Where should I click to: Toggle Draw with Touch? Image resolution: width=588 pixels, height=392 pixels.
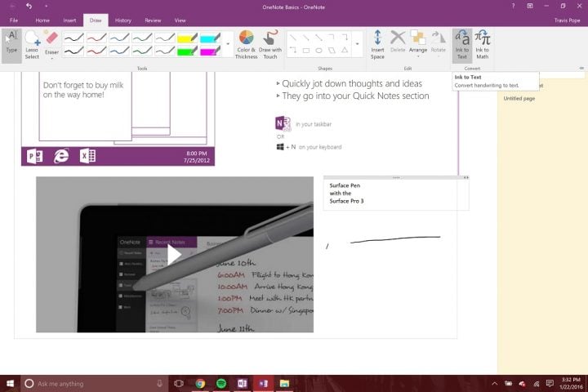pos(270,45)
